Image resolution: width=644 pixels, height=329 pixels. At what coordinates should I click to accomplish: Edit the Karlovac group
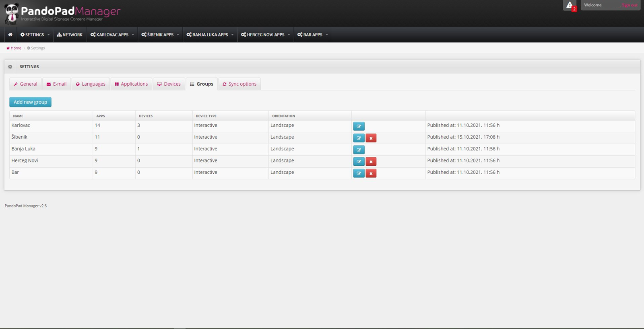click(x=359, y=126)
